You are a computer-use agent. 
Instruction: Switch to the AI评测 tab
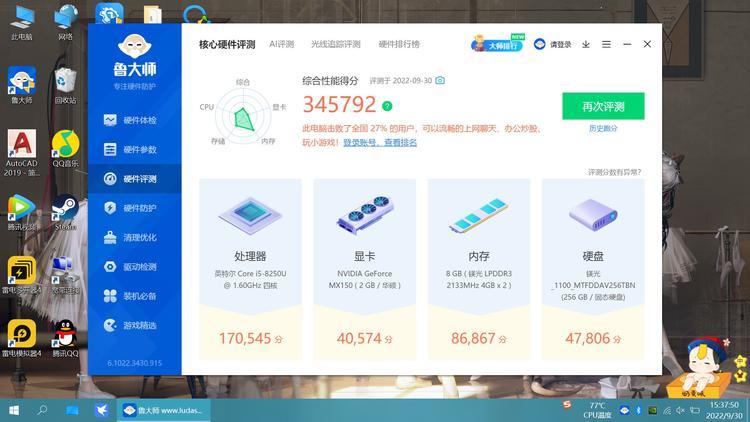(x=282, y=45)
